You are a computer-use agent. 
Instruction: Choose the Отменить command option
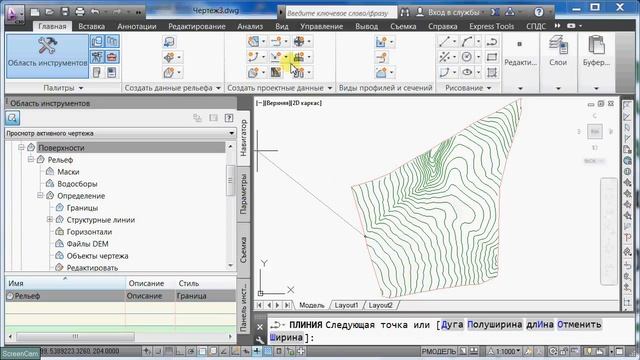coord(579,324)
